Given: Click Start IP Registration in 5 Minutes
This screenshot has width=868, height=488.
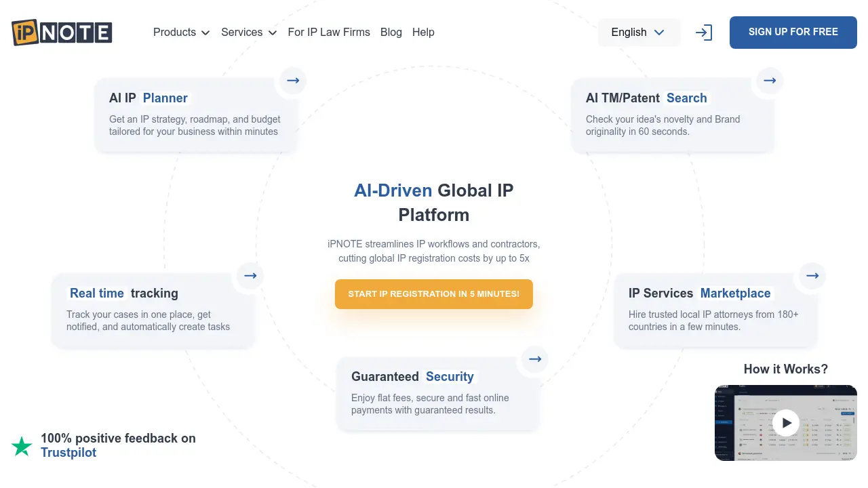Looking at the screenshot, I should pos(434,294).
